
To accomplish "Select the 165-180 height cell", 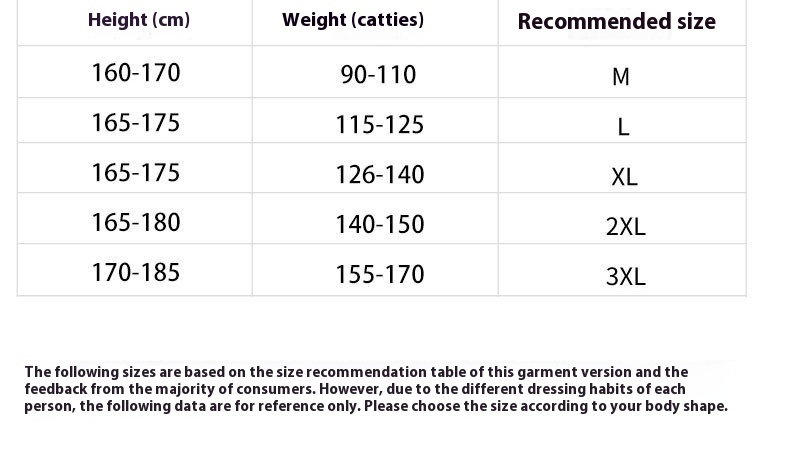I will (136, 223).
